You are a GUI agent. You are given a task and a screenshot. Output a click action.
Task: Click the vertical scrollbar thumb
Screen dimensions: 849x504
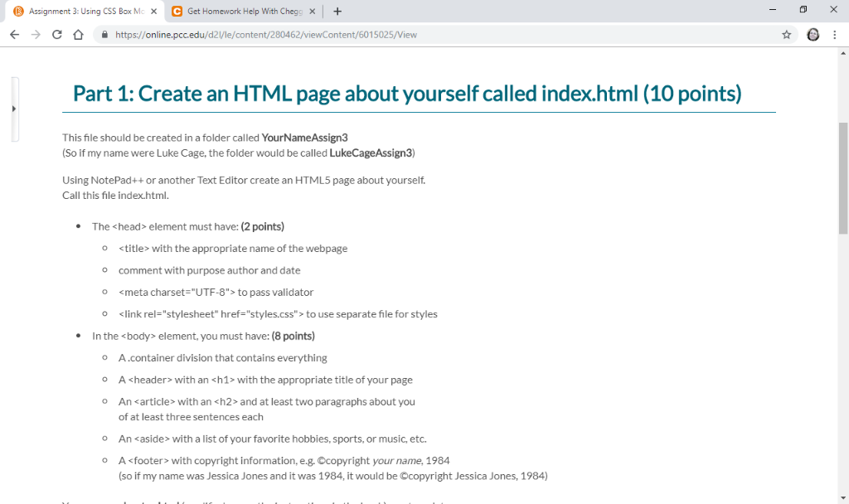[843, 179]
